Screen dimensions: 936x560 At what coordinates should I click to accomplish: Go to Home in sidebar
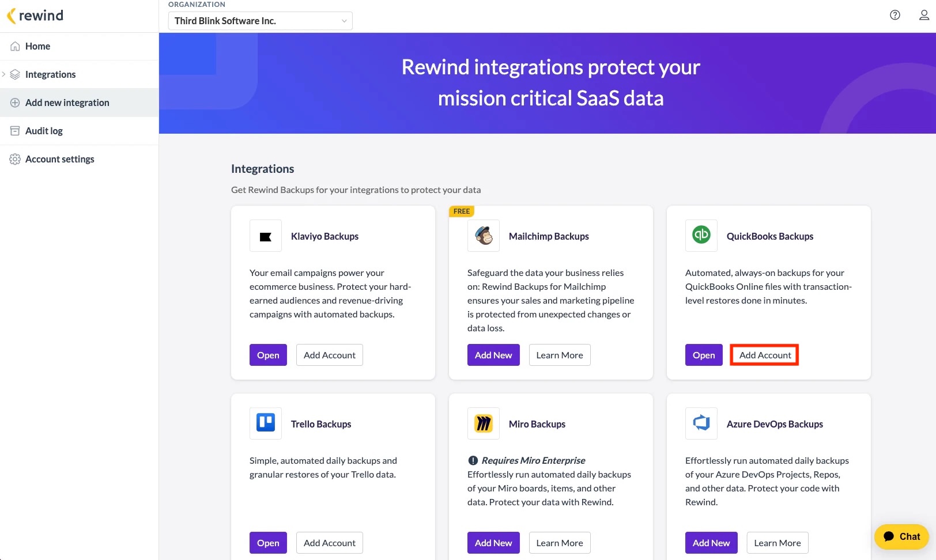pyautogui.click(x=37, y=46)
